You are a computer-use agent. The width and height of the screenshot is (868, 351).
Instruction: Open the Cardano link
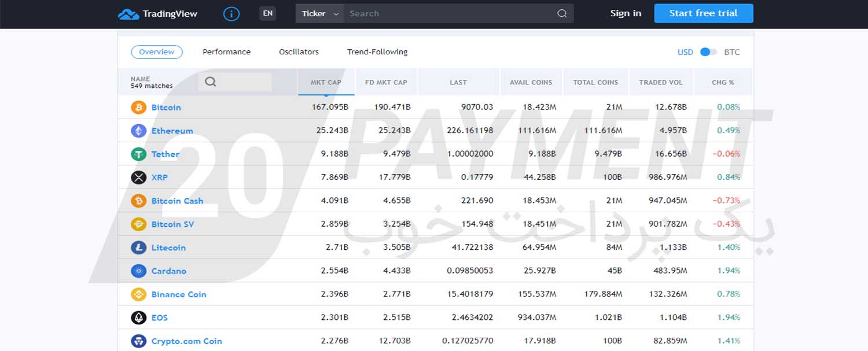(168, 271)
